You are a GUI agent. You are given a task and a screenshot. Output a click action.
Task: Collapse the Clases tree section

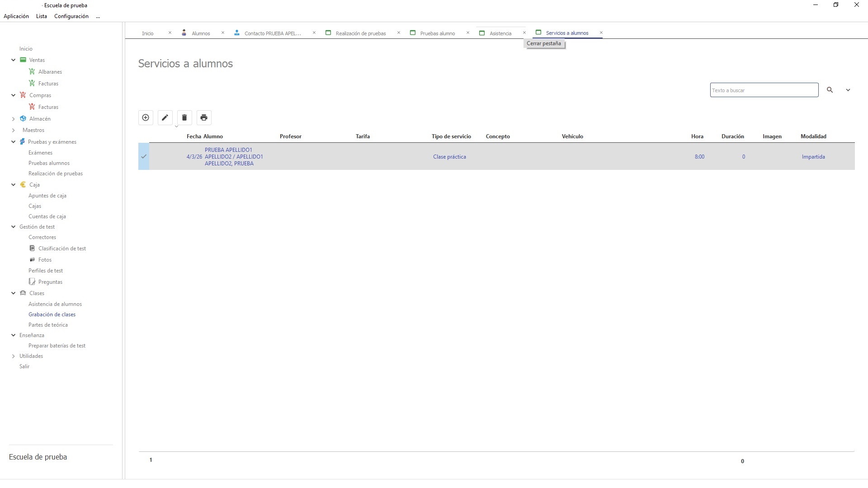tap(14, 293)
